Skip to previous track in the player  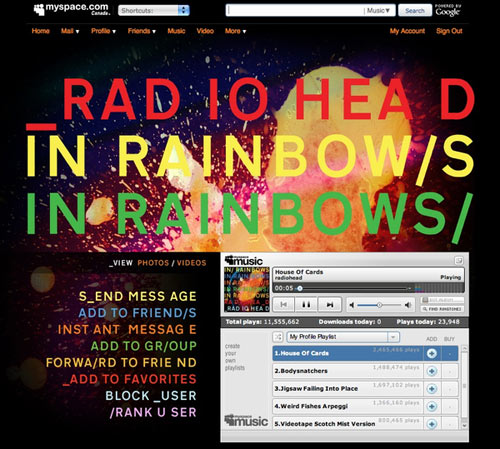click(283, 304)
